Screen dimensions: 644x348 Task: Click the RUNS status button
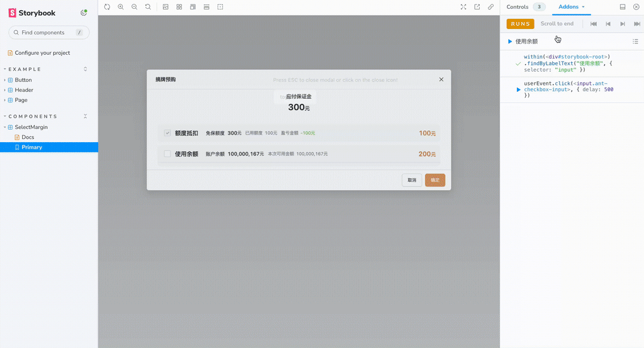tap(520, 24)
